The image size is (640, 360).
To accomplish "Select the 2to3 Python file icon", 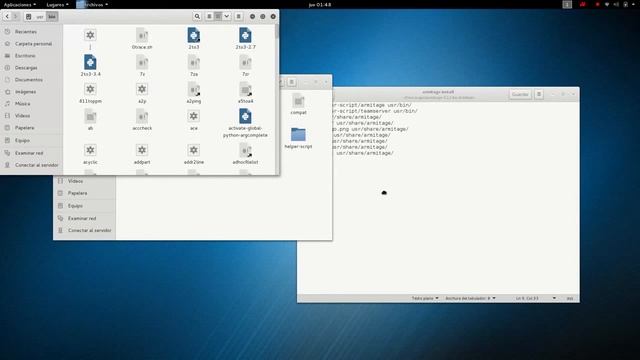I will tap(193, 35).
